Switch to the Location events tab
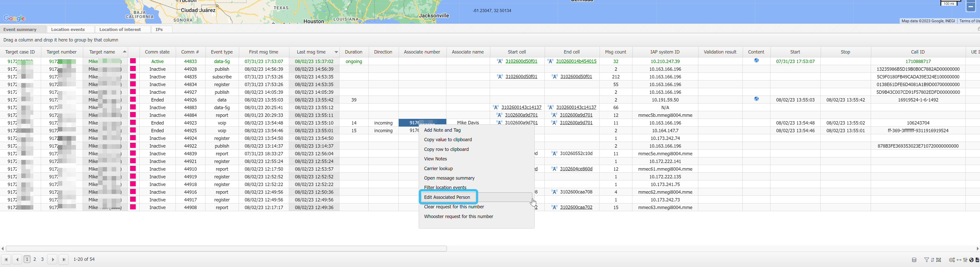980x267 pixels. pyautogui.click(x=68, y=30)
